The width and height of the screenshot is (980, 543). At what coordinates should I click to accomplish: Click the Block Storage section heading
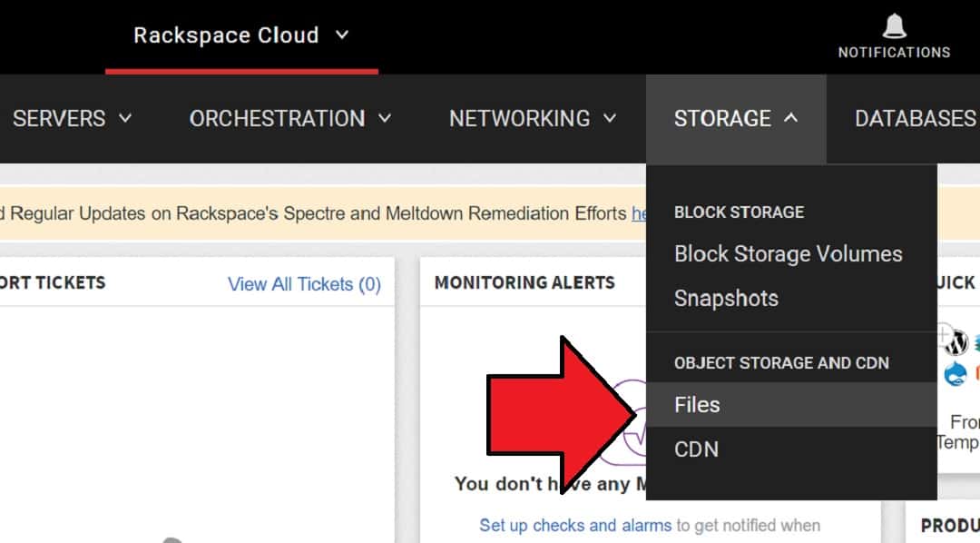(x=739, y=212)
